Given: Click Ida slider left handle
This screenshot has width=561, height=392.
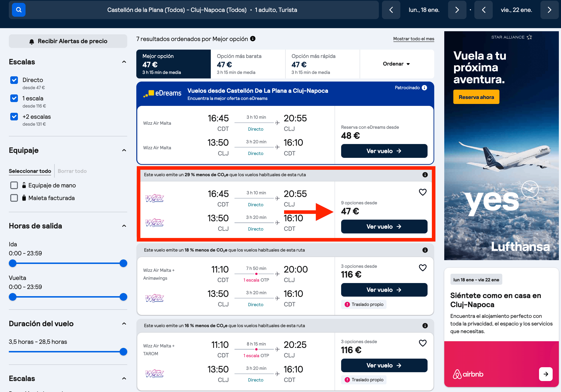Looking at the screenshot, I should 12,263.
